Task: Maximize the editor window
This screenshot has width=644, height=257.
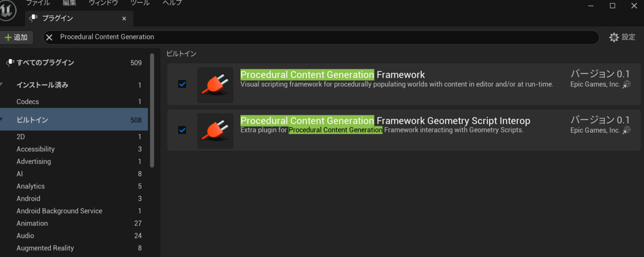Action: [612, 5]
